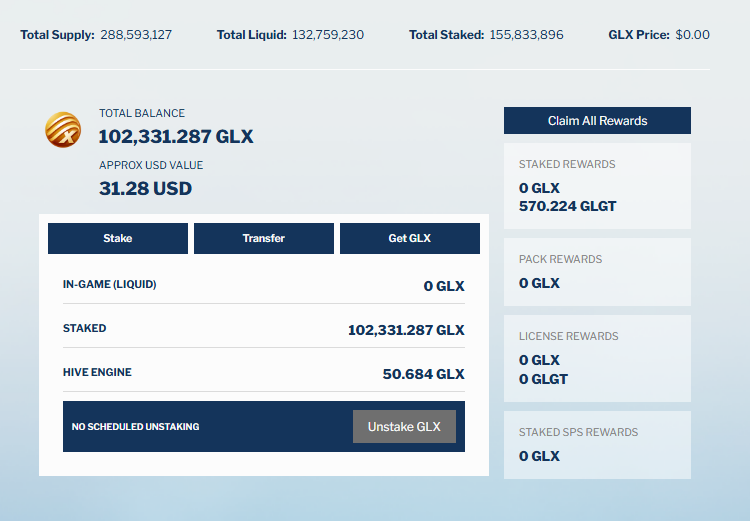Select the Hive Engine 50.684 GLX amount
The width and height of the screenshot is (750, 521).
[423, 374]
